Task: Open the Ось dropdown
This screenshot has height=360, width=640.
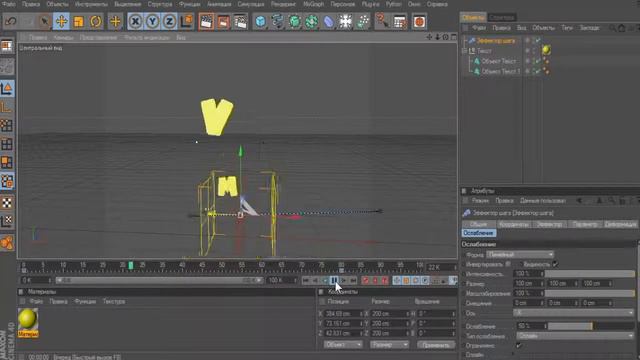Action: click(574, 313)
